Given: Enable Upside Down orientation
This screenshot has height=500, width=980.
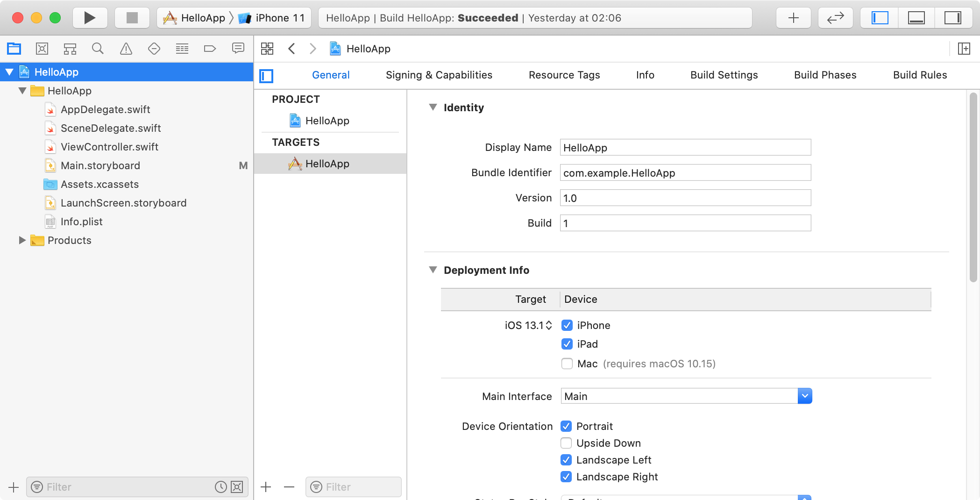Looking at the screenshot, I should (566, 443).
